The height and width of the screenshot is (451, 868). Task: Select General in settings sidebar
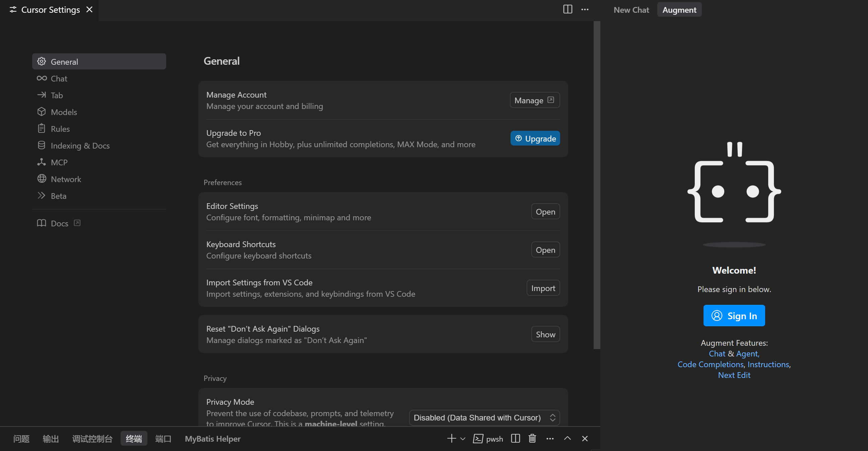click(x=99, y=61)
